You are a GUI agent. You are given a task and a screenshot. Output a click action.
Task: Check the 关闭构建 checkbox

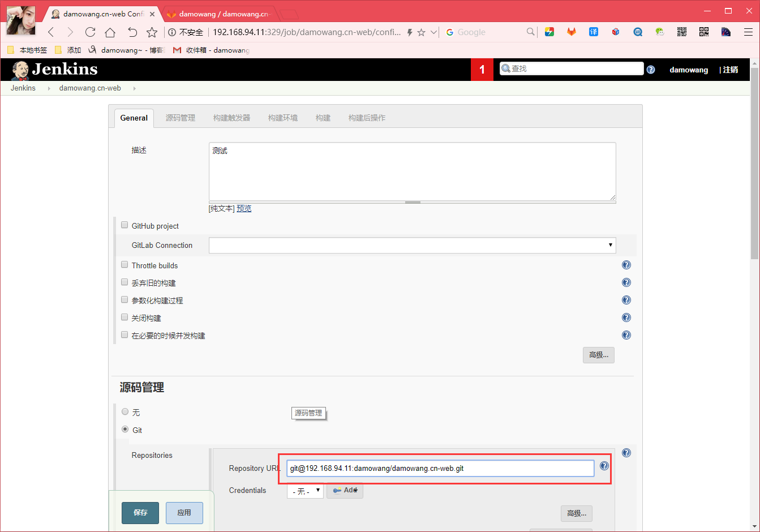(x=124, y=317)
